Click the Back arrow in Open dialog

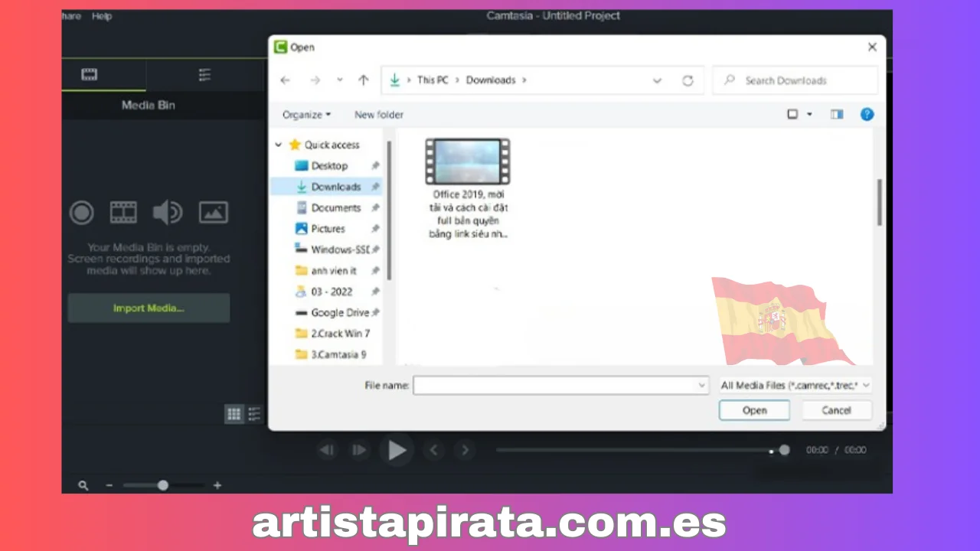286,80
